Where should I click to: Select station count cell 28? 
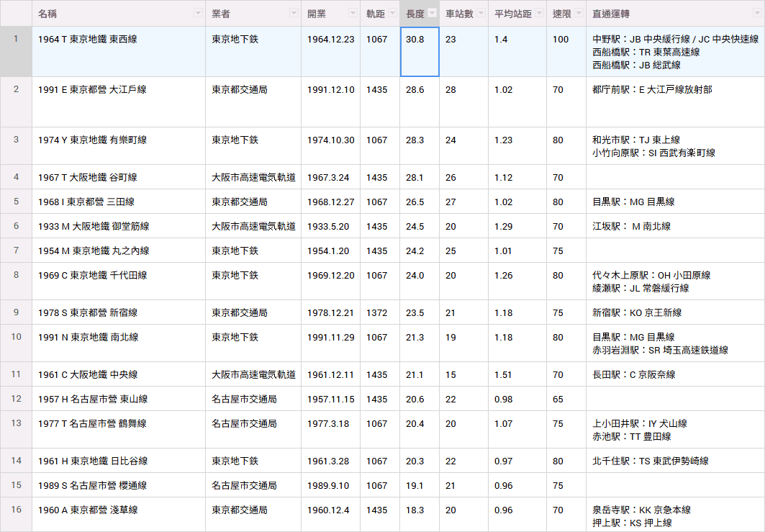click(464, 102)
